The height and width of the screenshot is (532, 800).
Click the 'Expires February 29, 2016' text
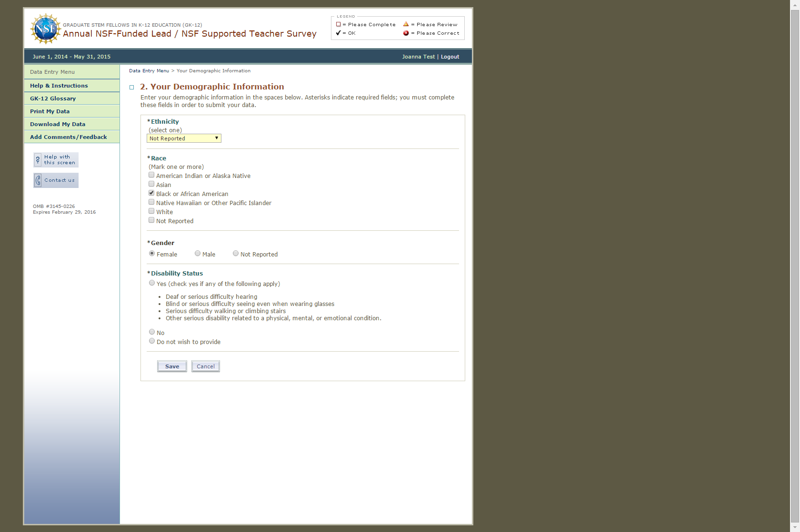(x=64, y=212)
